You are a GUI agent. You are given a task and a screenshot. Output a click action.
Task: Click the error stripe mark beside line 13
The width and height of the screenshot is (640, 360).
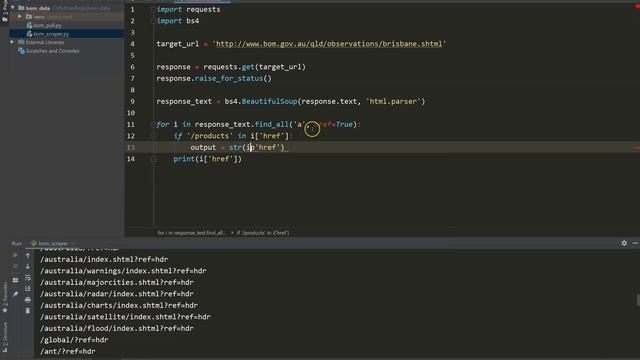637,148
